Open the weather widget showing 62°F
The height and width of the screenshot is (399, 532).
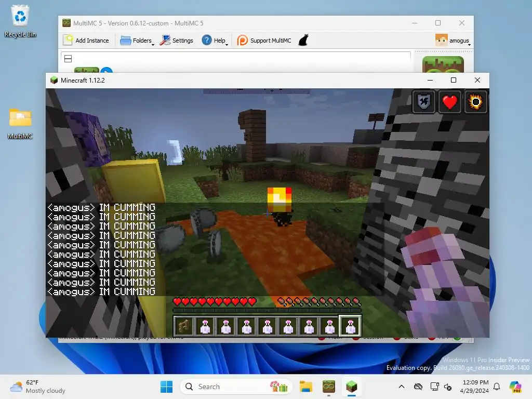tap(37, 387)
